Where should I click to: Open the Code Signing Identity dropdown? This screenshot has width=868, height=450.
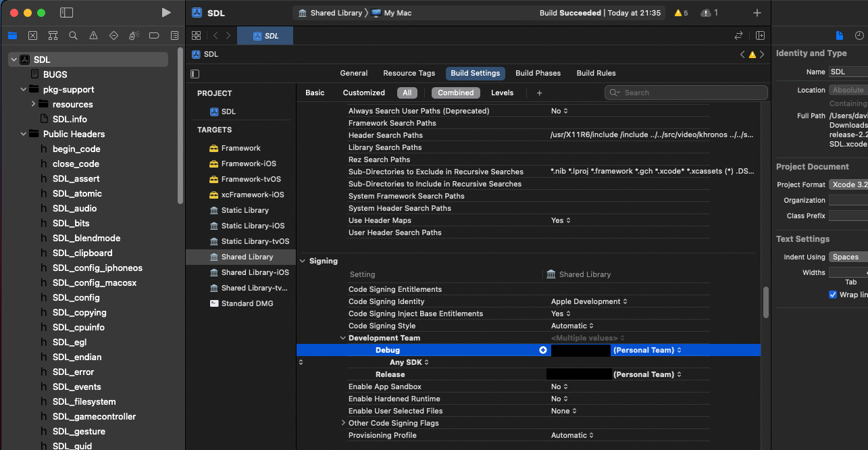[x=589, y=302]
